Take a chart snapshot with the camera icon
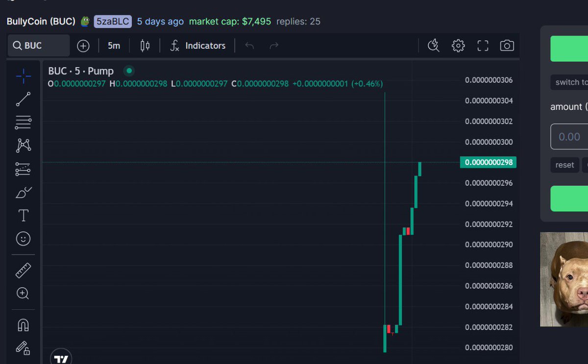Screen dimensions: 588x364 click(x=507, y=46)
